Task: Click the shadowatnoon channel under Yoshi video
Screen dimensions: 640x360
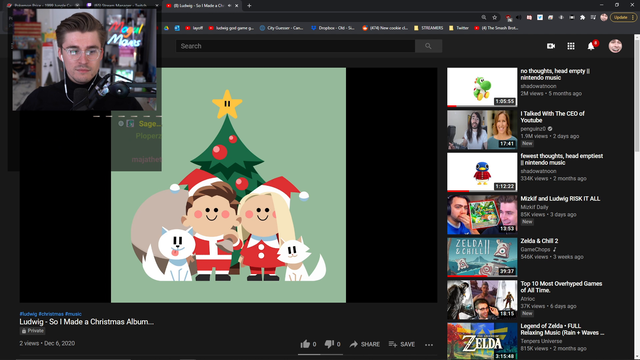Action: [x=538, y=86]
